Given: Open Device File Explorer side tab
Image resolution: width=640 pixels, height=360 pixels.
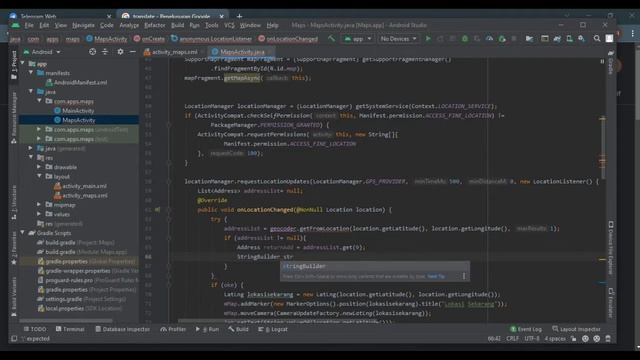Looking at the screenshot, I should pyautogui.click(x=611, y=248).
